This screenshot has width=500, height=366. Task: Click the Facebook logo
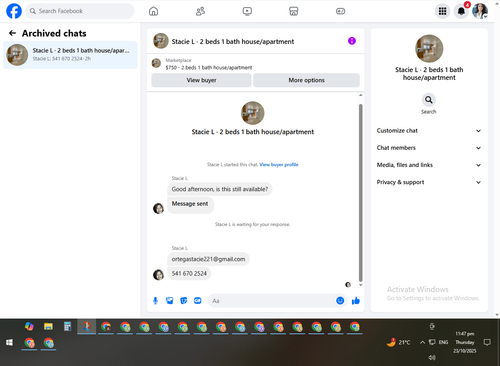[14, 11]
